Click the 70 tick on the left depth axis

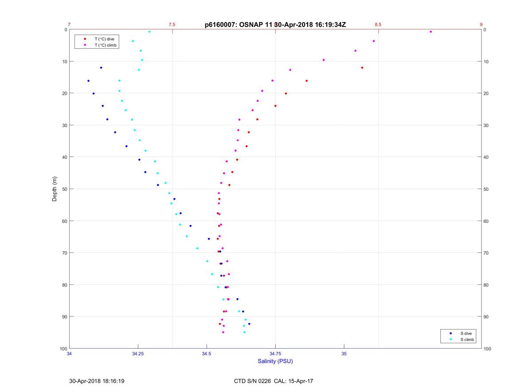(x=64, y=253)
